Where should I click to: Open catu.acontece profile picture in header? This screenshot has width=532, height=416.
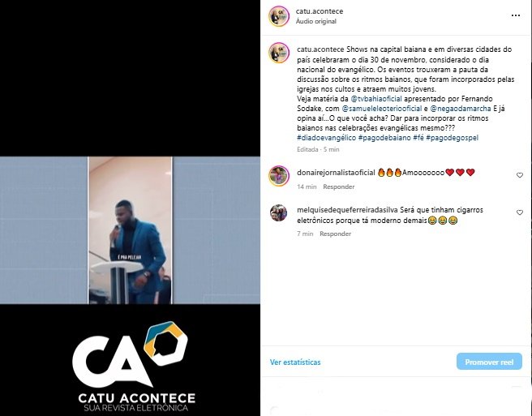click(x=279, y=16)
